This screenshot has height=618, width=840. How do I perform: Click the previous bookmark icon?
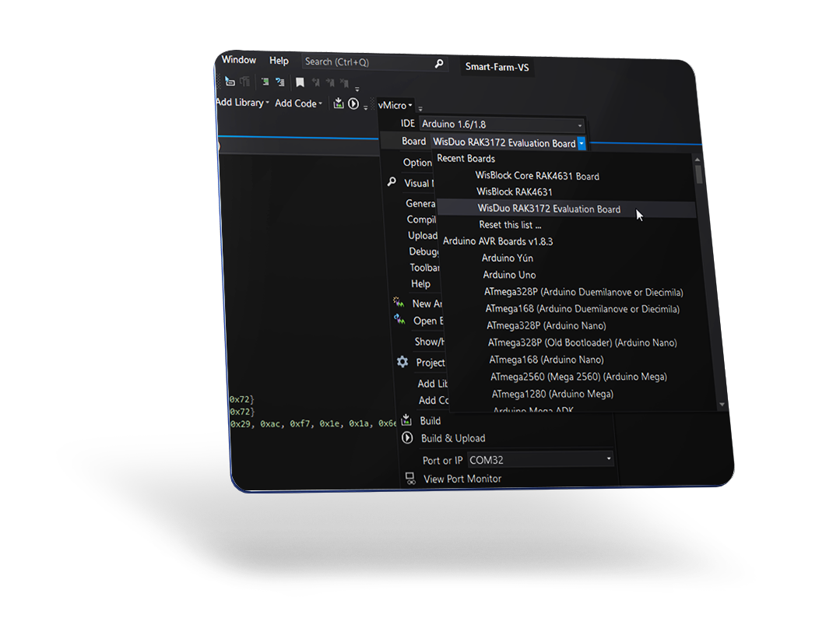point(315,83)
